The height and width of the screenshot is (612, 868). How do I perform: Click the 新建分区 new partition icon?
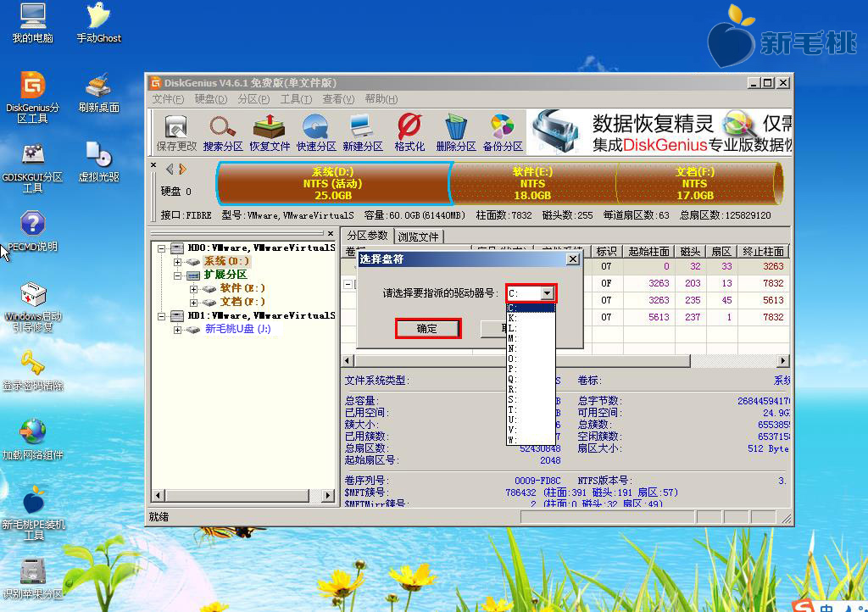point(363,133)
